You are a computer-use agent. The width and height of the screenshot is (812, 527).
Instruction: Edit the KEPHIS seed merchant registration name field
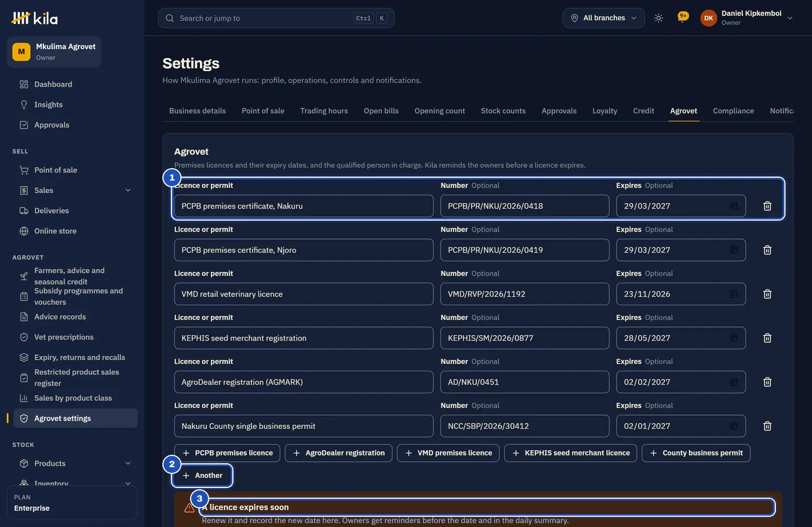[303, 338]
